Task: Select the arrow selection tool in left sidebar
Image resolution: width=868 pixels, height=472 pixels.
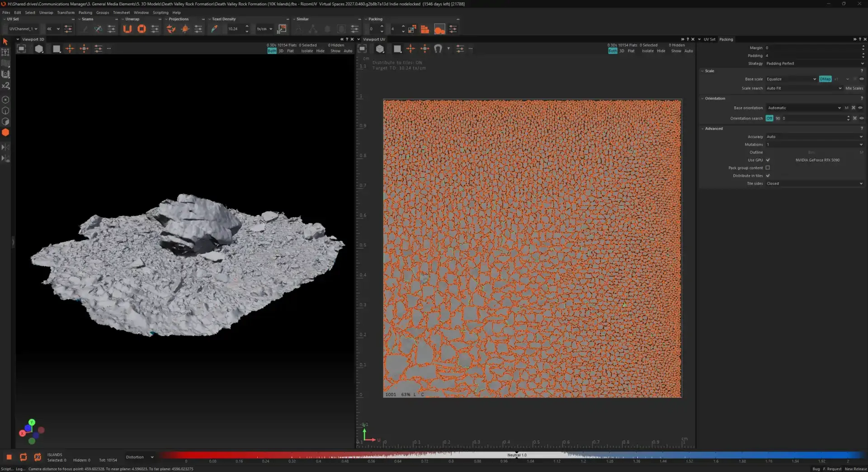Action: (5, 42)
